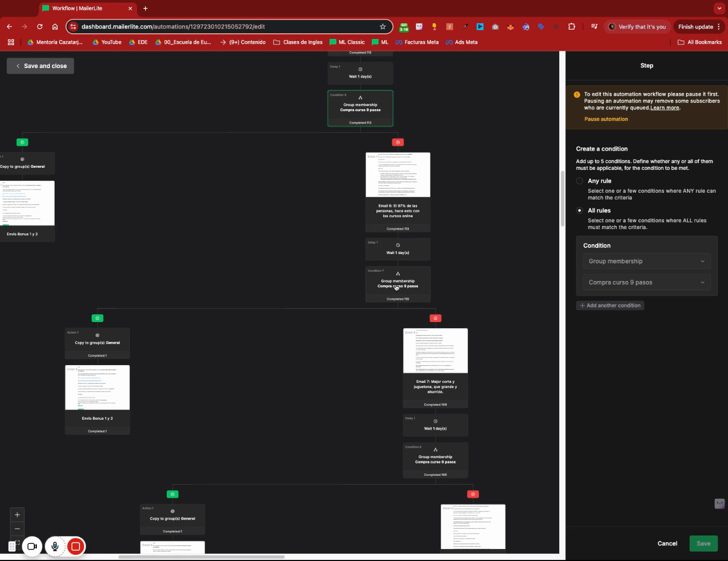Open the MetaMask fox extension
728x561 pixels.
point(510,26)
